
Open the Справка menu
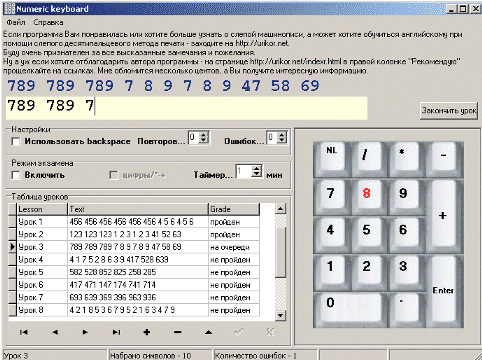(x=48, y=23)
